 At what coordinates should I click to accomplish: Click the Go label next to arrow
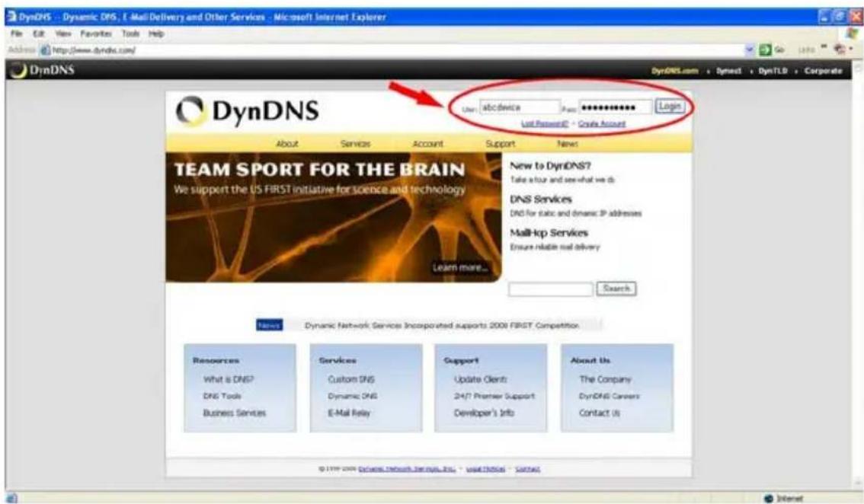(x=779, y=50)
